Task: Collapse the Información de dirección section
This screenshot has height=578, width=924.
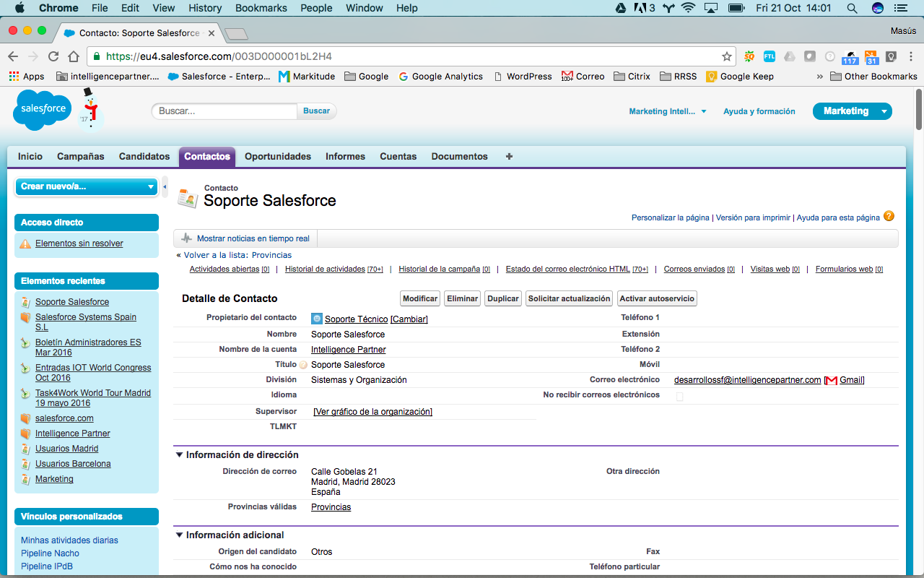Action: [x=179, y=454]
